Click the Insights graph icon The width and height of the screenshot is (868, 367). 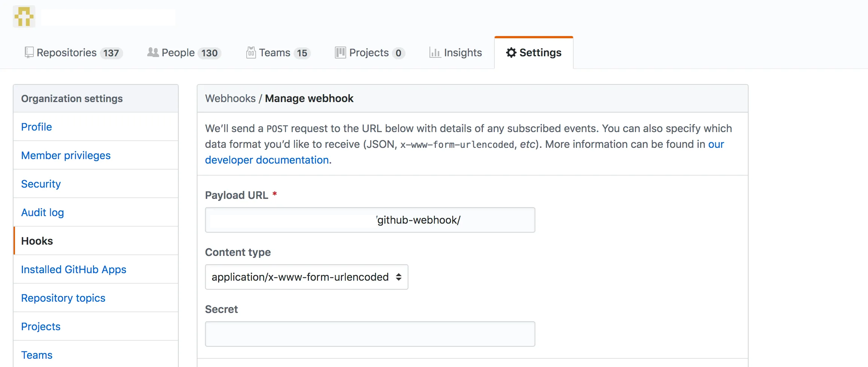pyautogui.click(x=435, y=53)
